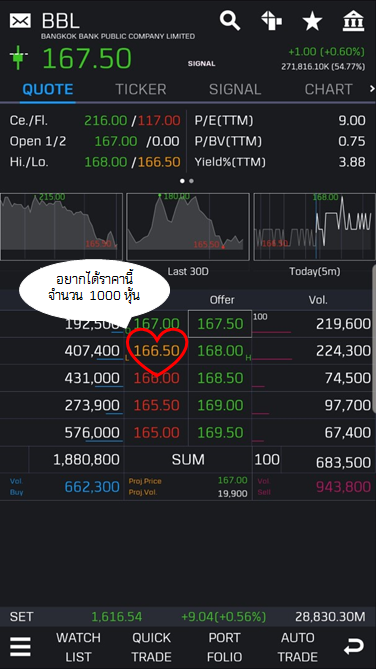Tap offer volume 219,600
Screen dimensions: 376x669
pos(343,324)
